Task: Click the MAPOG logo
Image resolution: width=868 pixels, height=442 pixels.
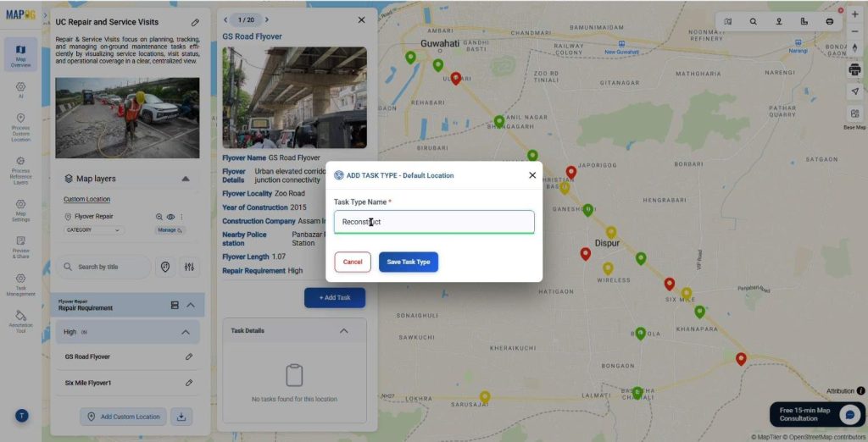Action: [20, 15]
